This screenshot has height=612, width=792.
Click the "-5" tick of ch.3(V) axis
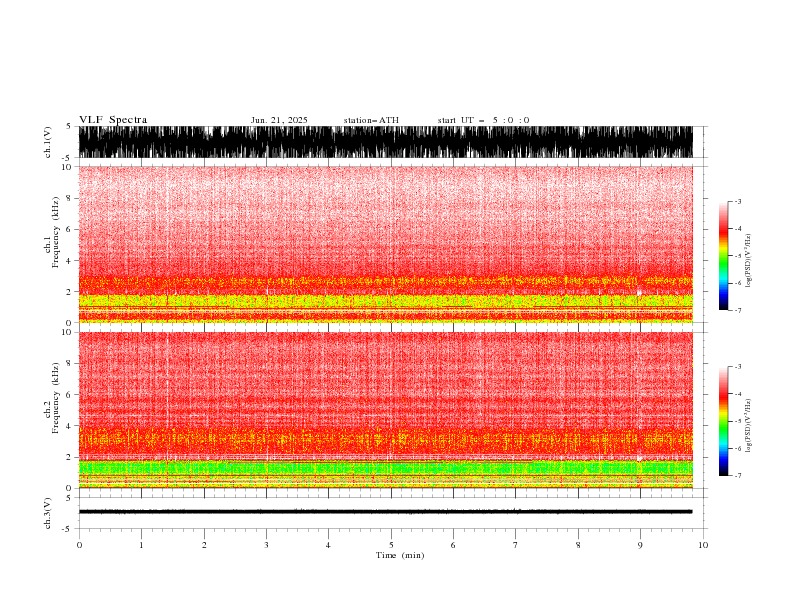coord(67,529)
